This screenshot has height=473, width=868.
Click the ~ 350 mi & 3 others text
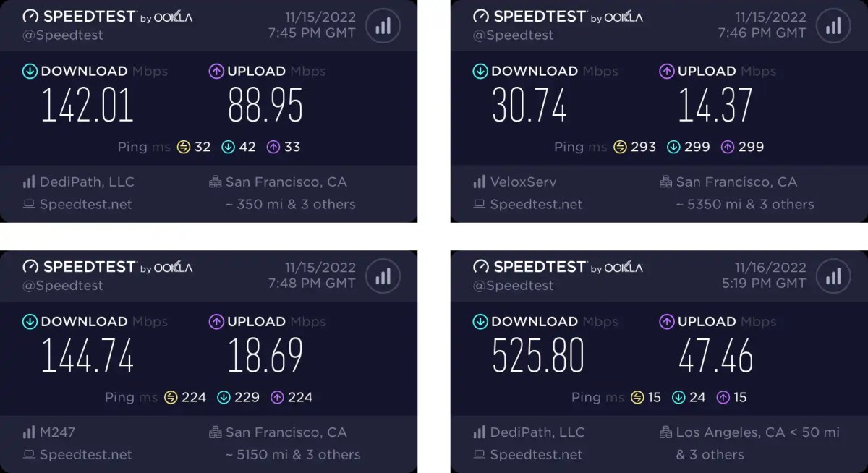click(290, 204)
